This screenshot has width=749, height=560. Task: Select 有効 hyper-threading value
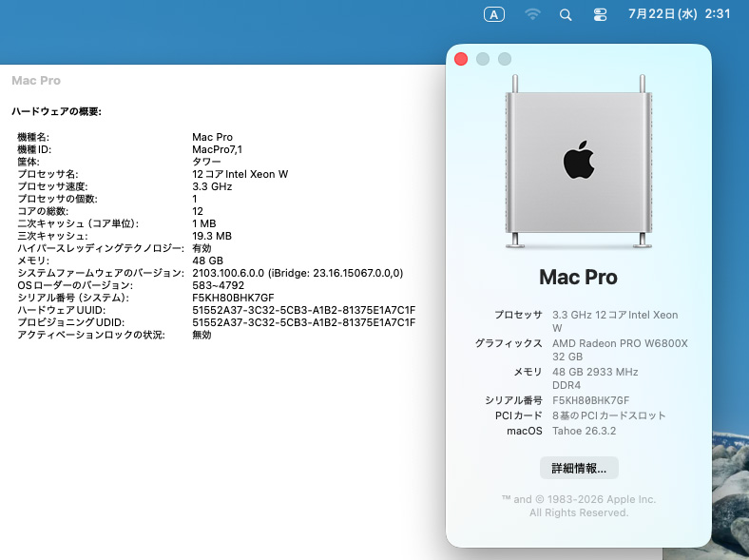(202, 248)
